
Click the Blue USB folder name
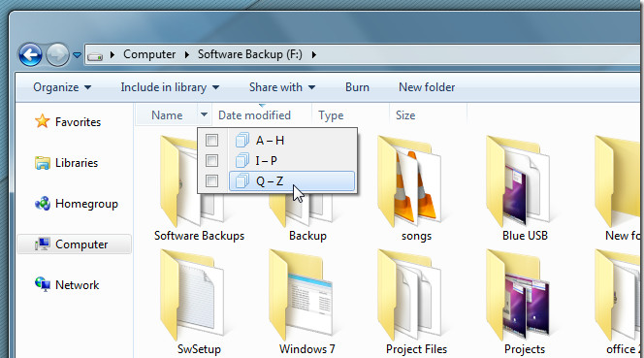tap(525, 236)
